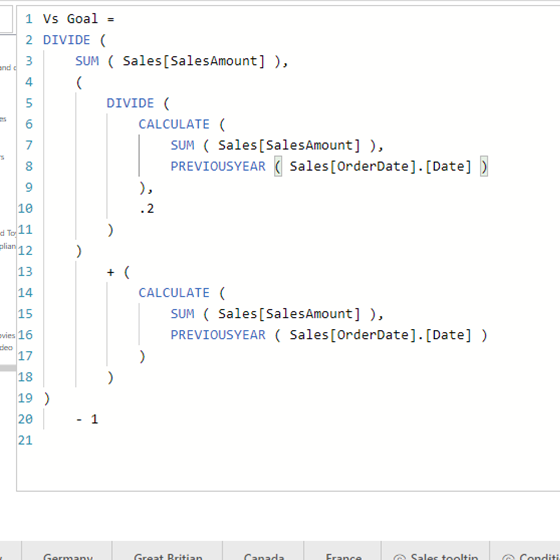Go to the France page tab
This screenshot has width=560, height=560.
[343, 556]
